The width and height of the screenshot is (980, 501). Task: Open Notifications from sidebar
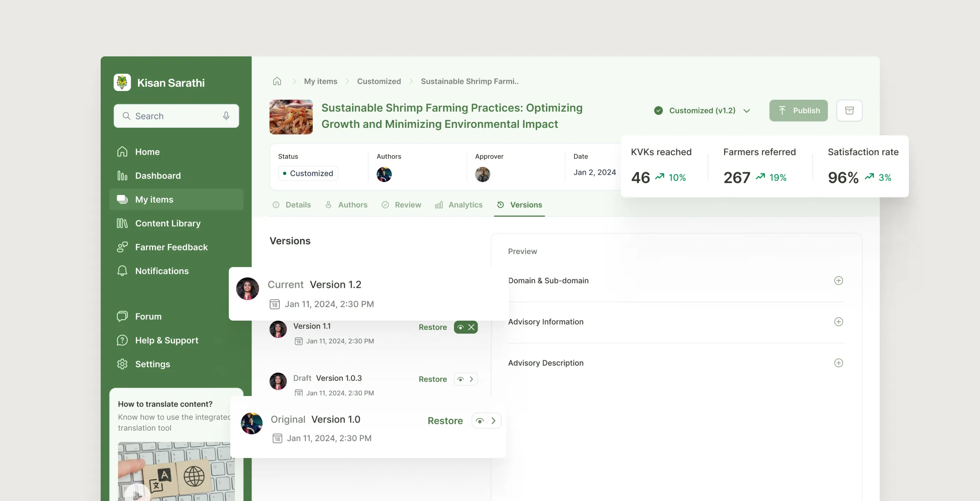click(161, 271)
